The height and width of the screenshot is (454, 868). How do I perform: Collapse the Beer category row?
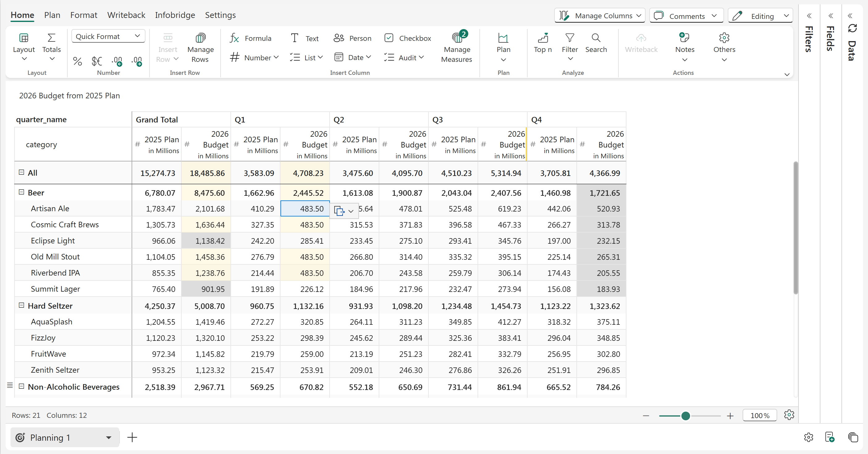click(x=22, y=192)
